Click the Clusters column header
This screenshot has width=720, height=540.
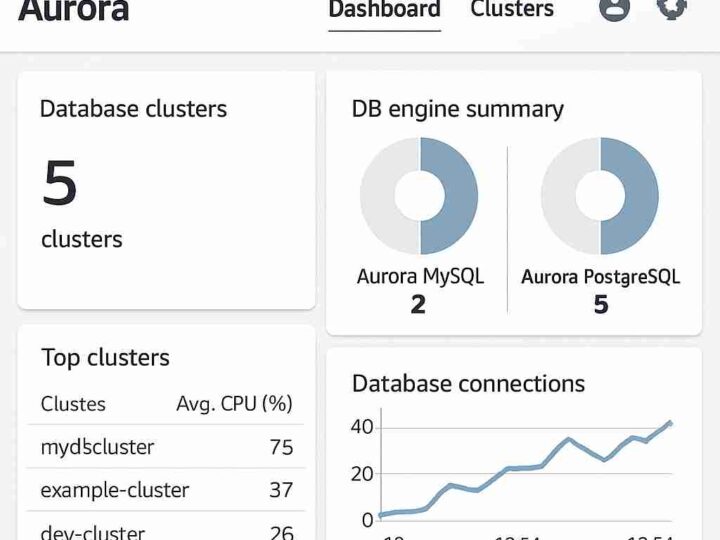click(x=73, y=404)
